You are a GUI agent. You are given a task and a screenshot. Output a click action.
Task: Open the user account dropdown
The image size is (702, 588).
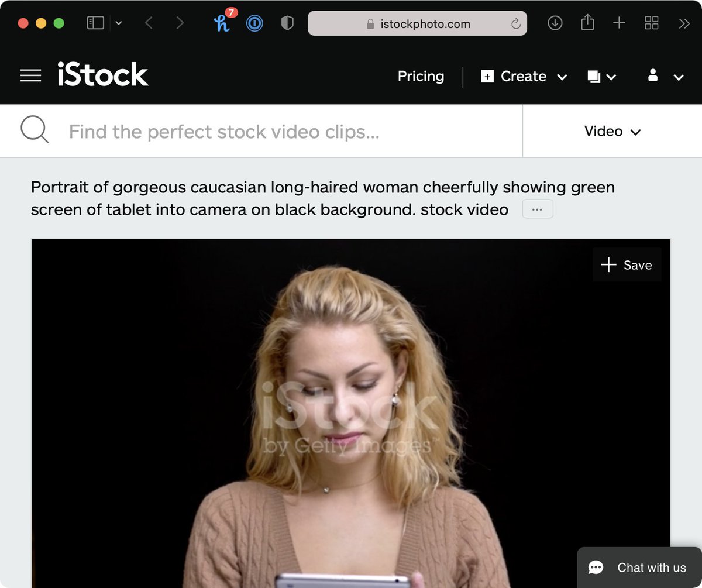point(666,76)
